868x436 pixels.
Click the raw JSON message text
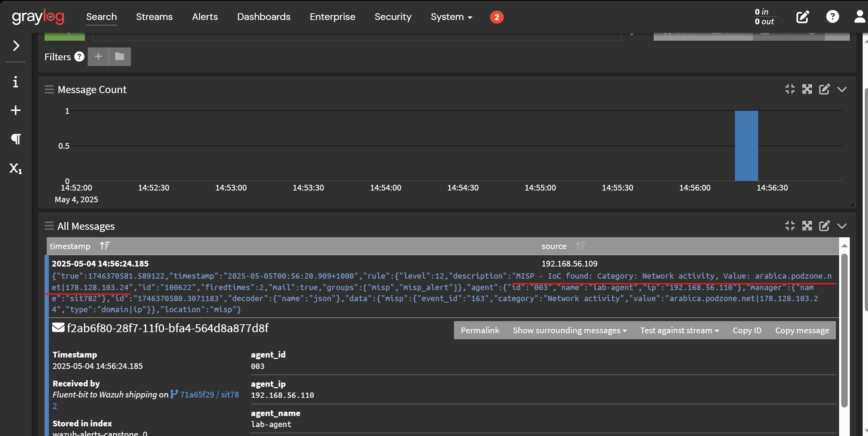441,293
